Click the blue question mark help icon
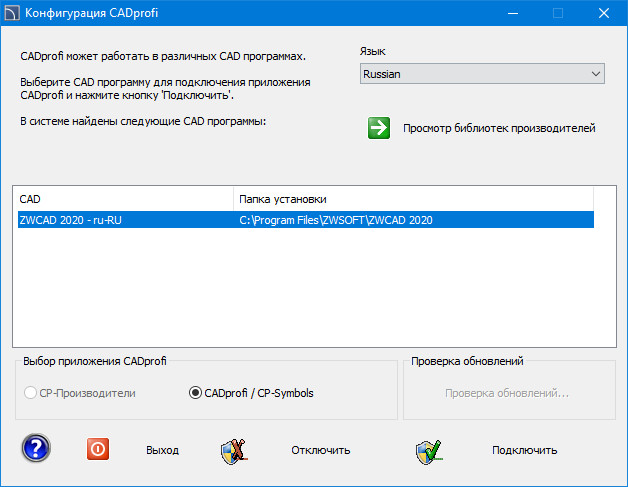The height and width of the screenshot is (487, 628). pyautogui.click(x=36, y=449)
